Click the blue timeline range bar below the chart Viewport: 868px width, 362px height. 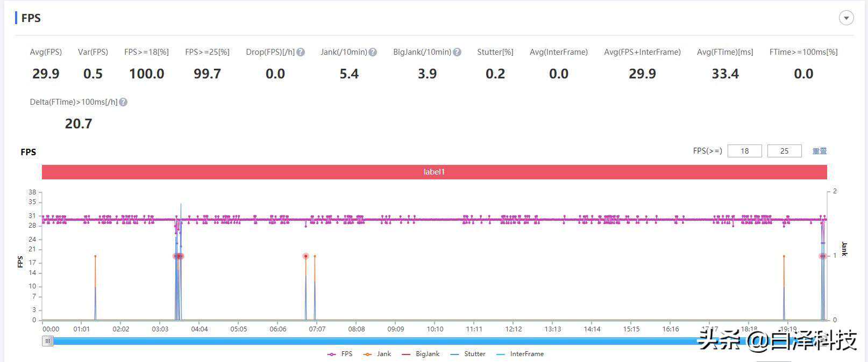pos(376,341)
